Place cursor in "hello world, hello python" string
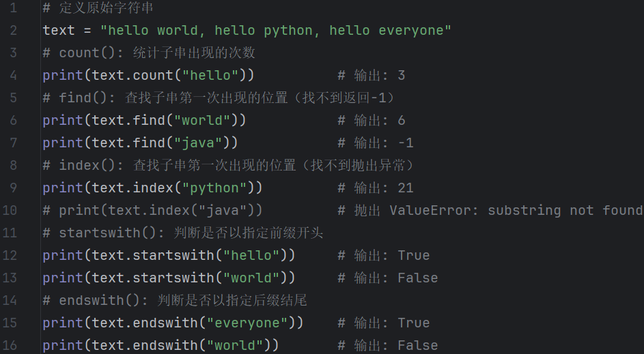This screenshot has height=354, width=644. [276, 31]
